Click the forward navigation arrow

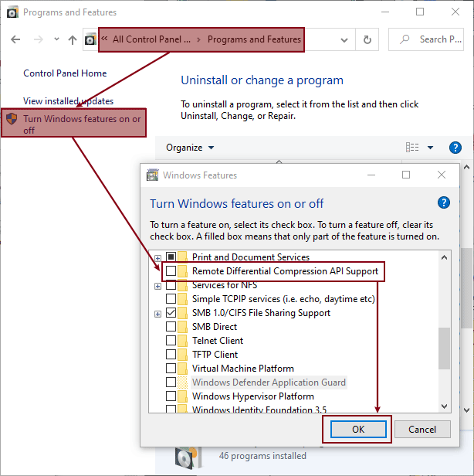coord(38,39)
